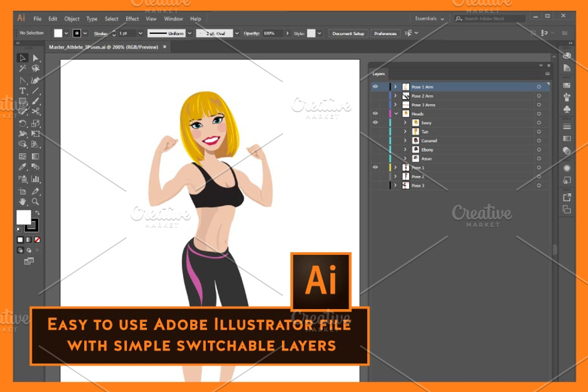588x392 pixels.
Task: Click target circle of Pose 3 layer
Action: pos(539,186)
